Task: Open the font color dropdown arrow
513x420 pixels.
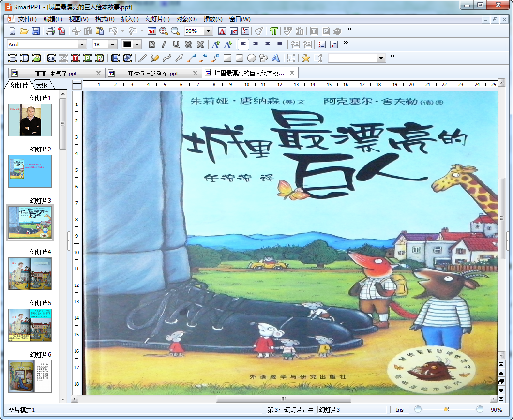Action: click(x=137, y=45)
